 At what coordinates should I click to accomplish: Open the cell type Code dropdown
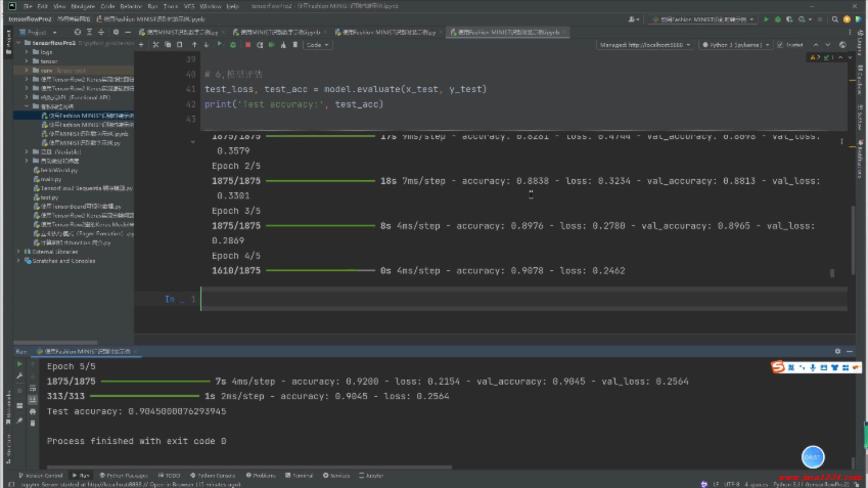click(x=317, y=45)
